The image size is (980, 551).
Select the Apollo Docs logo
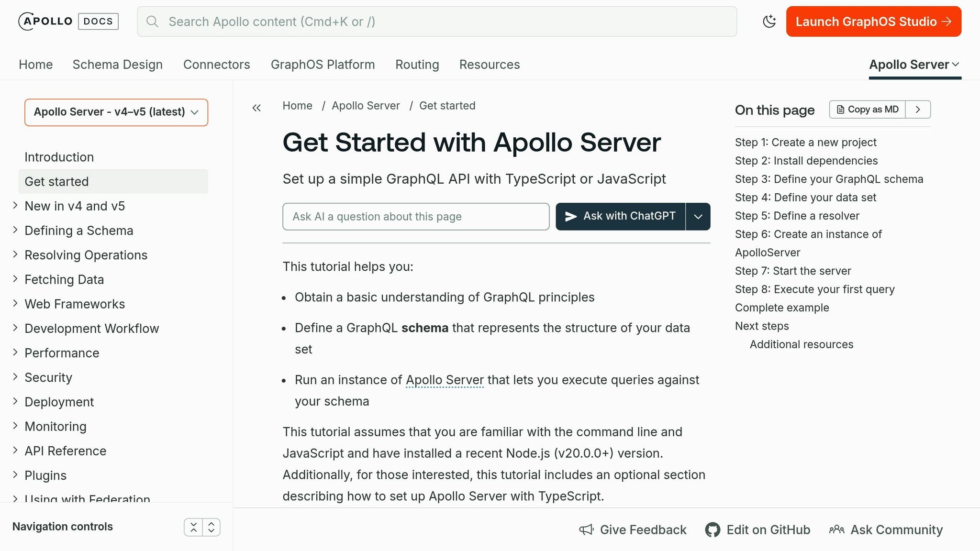[67, 21]
